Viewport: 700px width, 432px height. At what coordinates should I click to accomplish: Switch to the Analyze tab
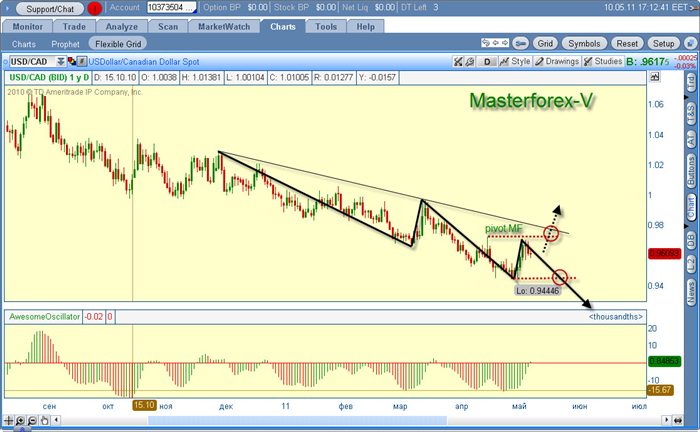click(121, 27)
